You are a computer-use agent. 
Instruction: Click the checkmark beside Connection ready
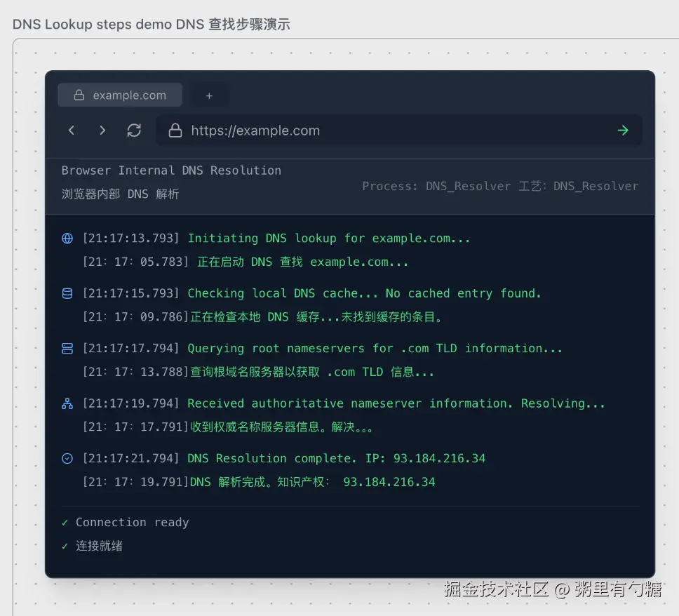(65, 523)
